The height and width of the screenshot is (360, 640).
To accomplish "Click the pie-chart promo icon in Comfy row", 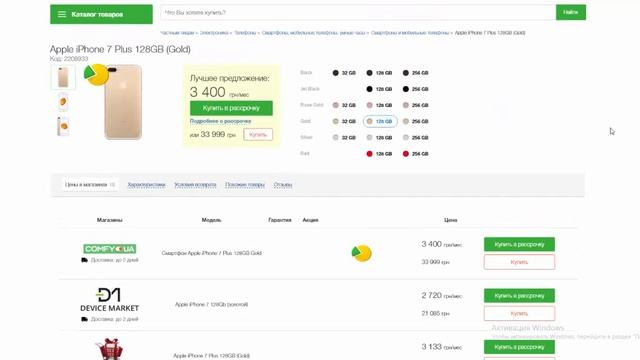I will pyautogui.click(x=362, y=253).
